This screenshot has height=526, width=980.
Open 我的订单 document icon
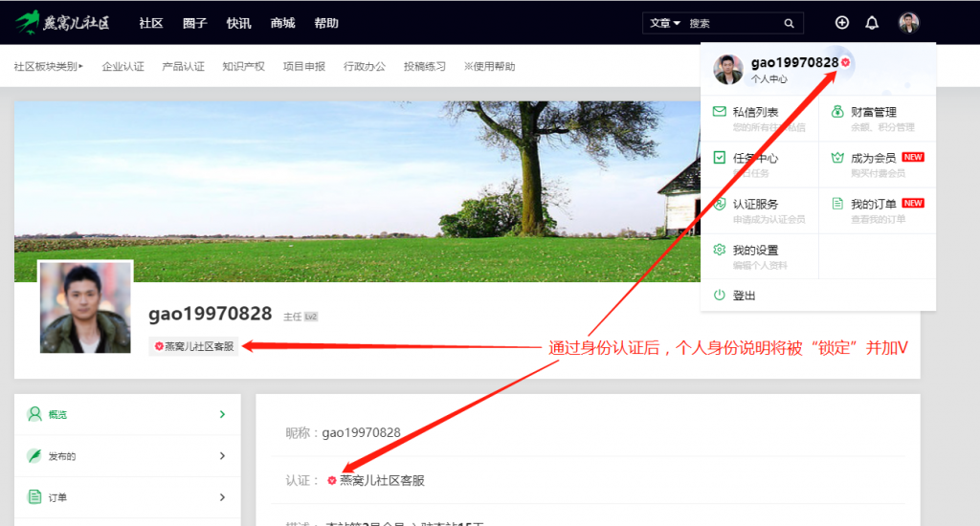[837, 204]
